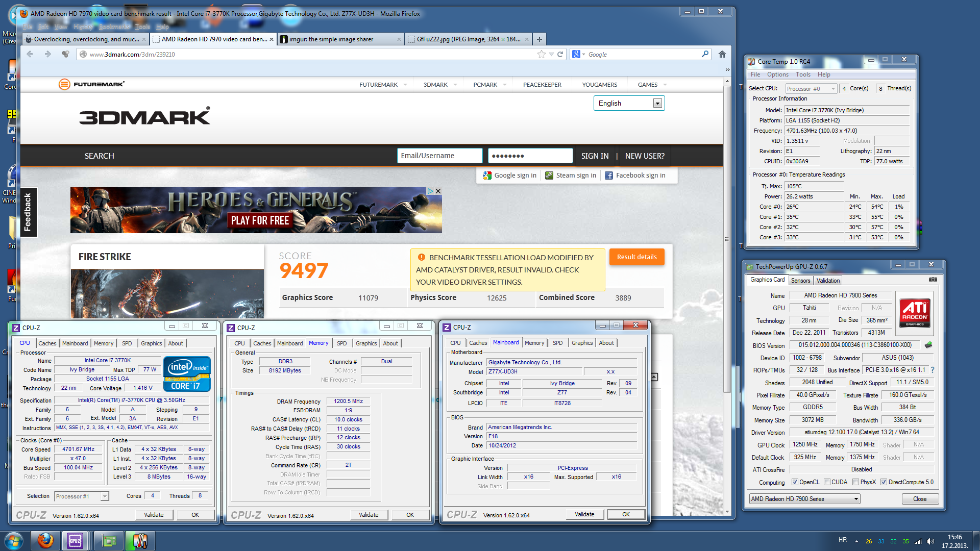Show hidden tray icons arrow
Screen dimensions: 980x551
point(856,541)
